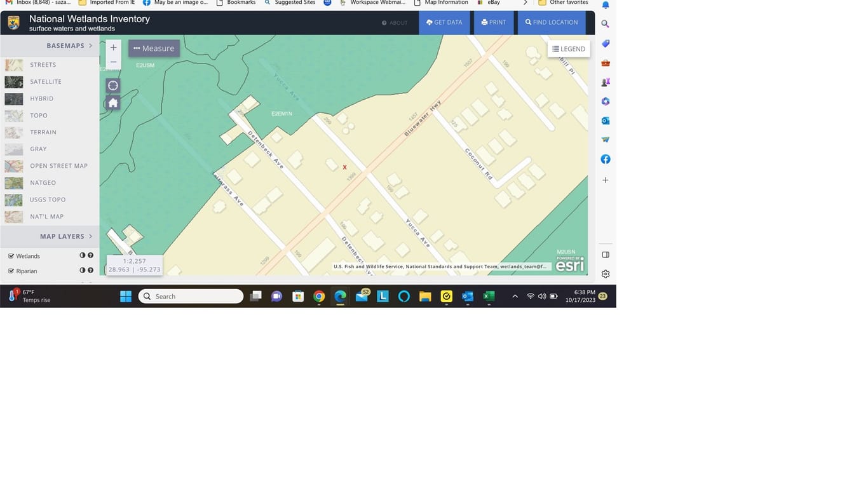Open the clock showing 6:38 PM

tap(580, 296)
